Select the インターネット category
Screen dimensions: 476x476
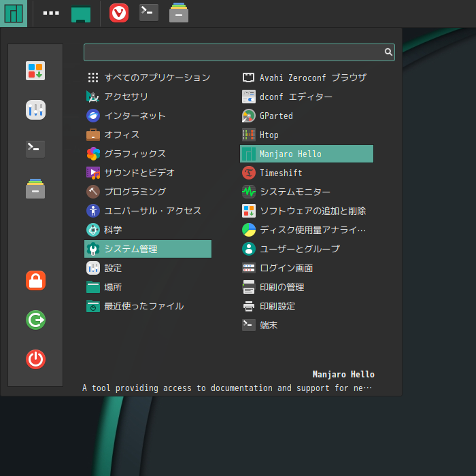click(x=134, y=116)
